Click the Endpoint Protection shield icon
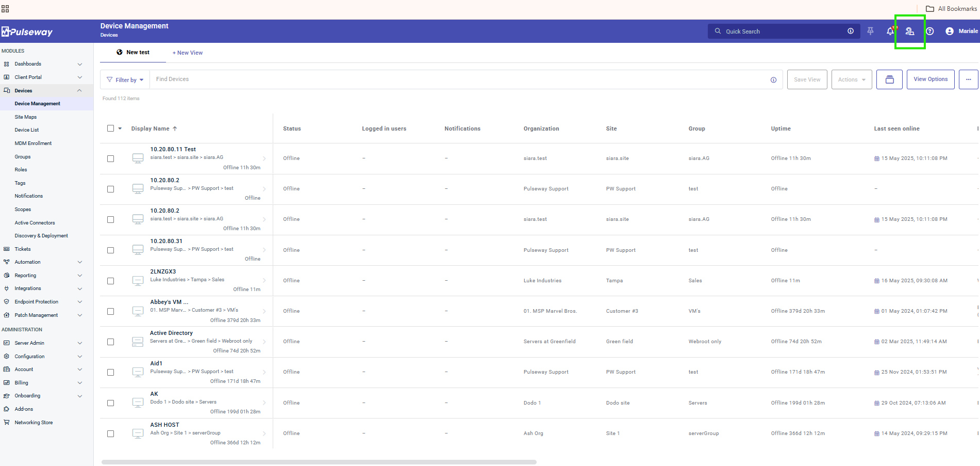 (x=7, y=302)
